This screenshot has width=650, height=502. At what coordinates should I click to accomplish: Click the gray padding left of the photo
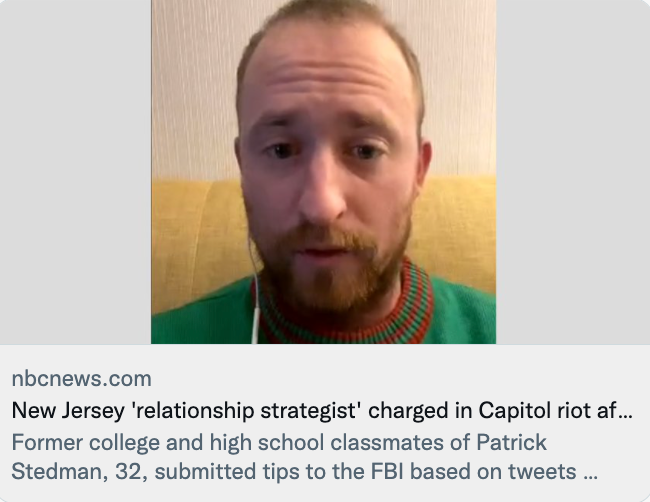tap(75, 172)
